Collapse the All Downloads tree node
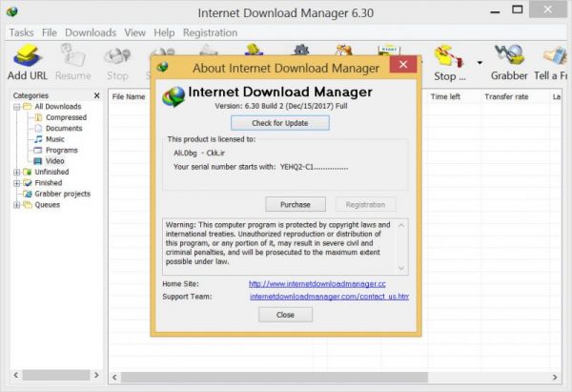Screen dimensions: 572x392 click(x=16, y=107)
